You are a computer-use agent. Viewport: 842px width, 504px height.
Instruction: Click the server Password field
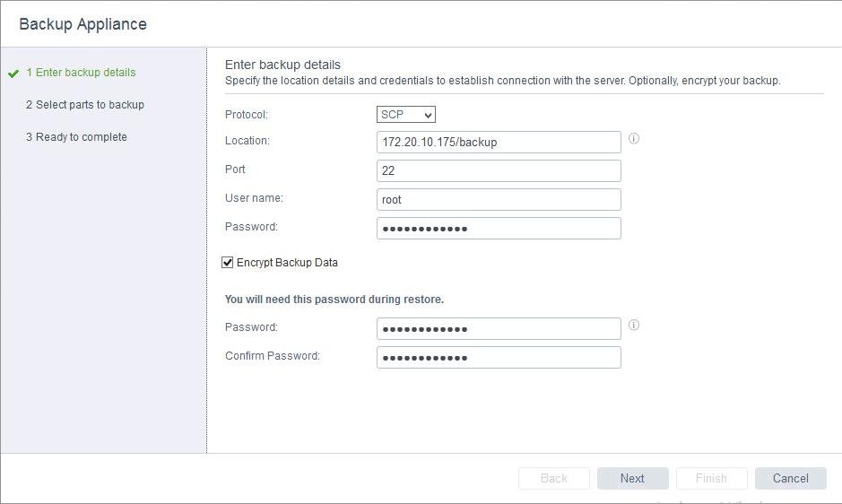[499, 229]
